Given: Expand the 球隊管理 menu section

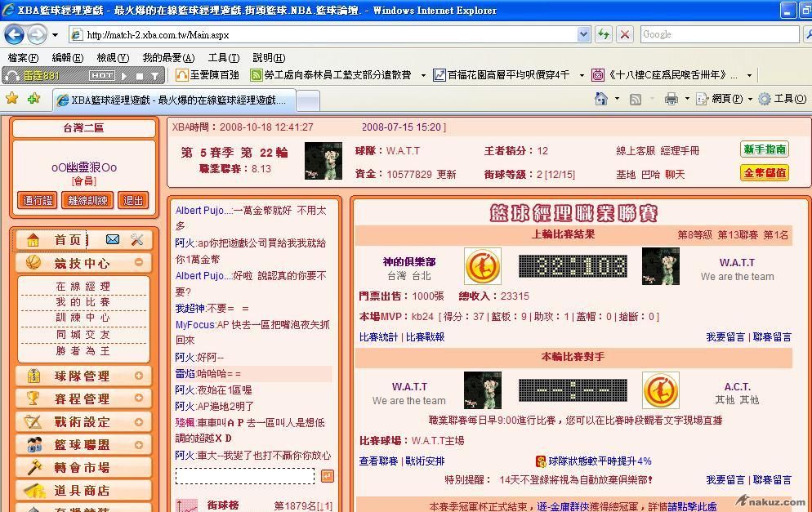Looking at the screenshot, I should (x=139, y=376).
